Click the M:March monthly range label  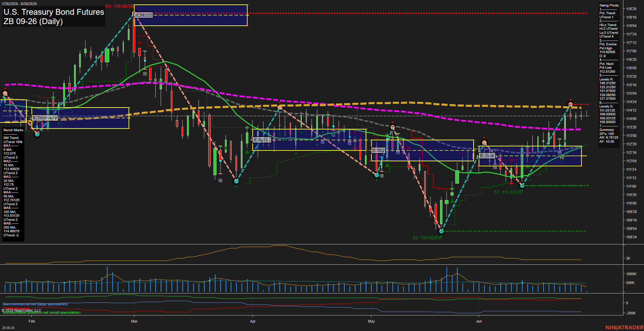pos(144,15)
